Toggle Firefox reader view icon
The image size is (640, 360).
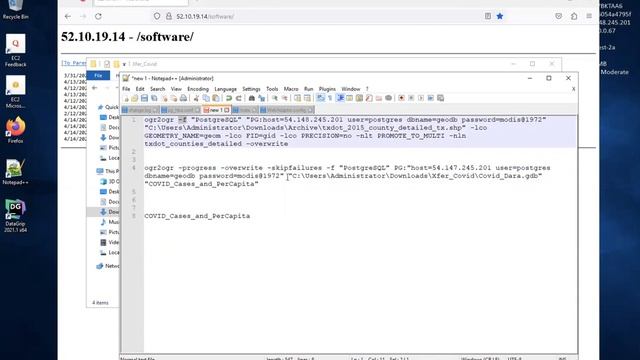click(x=488, y=16)
